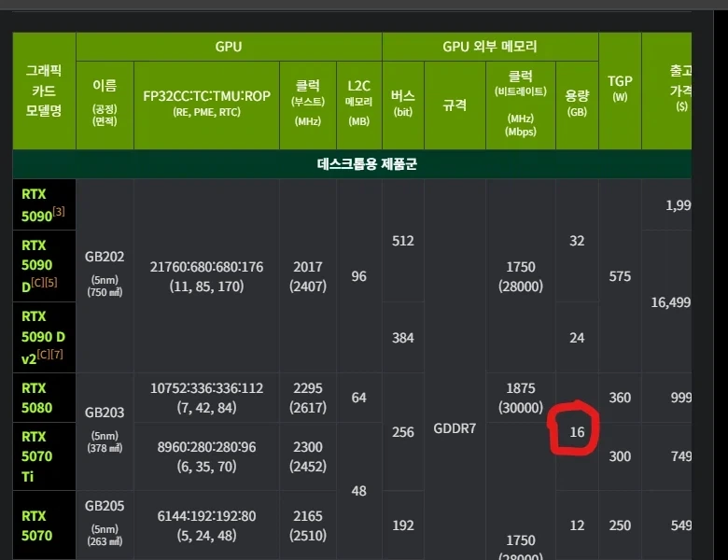The height and width of the screenshot is (560, 728).
Task: Select the 8960:280:280:96 core config text
Action: coord(206,447)
